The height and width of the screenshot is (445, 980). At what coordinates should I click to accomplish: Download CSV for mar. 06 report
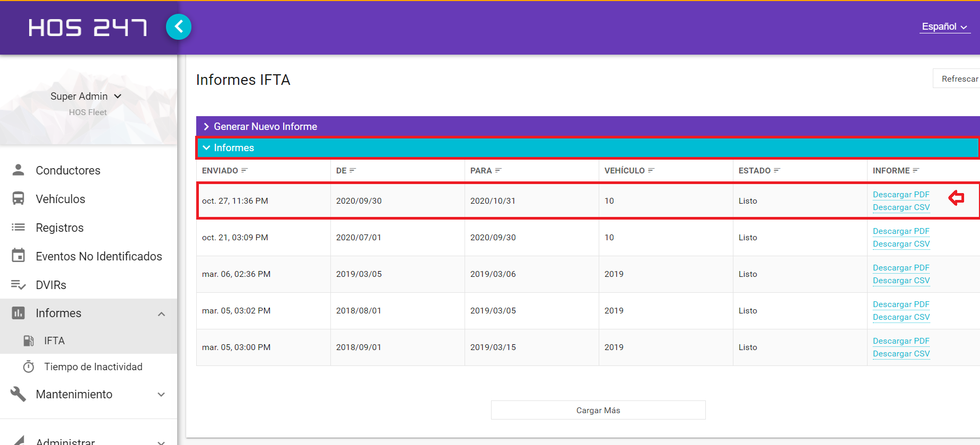coord(901,281)
